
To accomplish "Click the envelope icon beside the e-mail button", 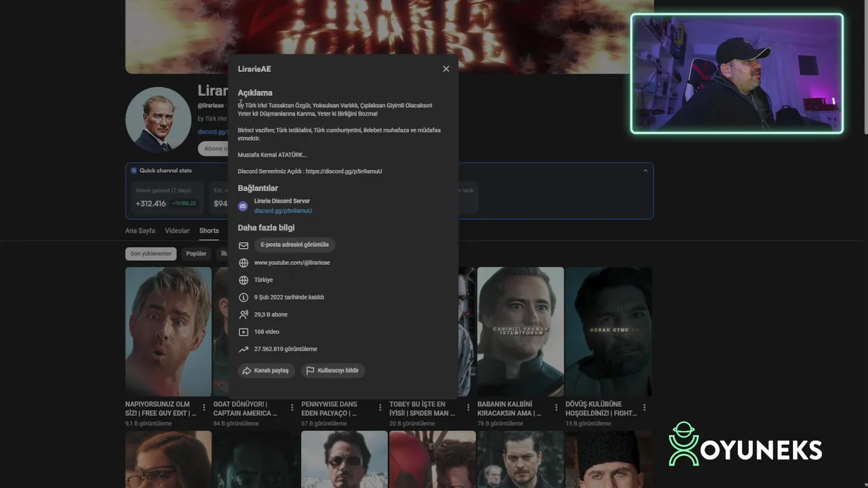I will pyautogui.click(x=243, y=245).
